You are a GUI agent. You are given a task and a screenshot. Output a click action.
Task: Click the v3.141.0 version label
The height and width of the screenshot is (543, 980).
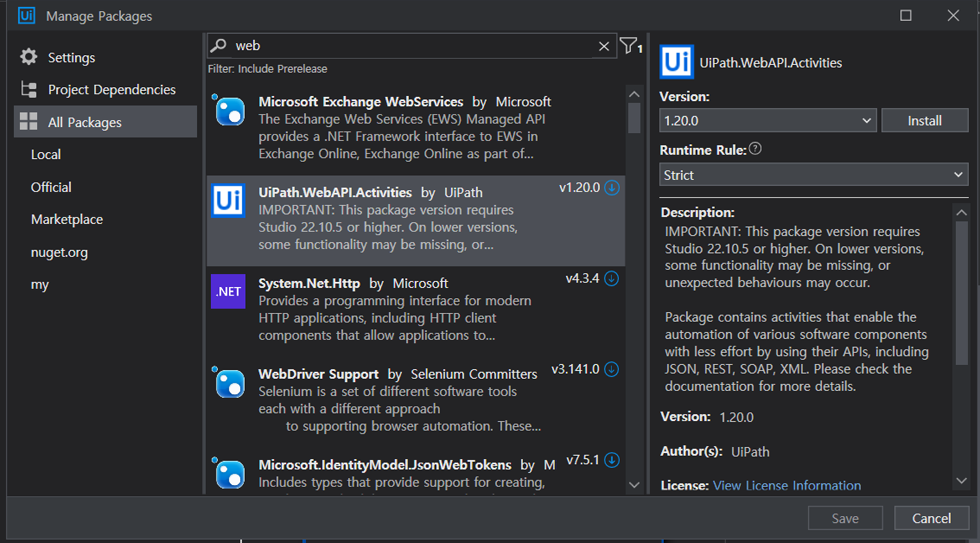pyautogui.click(x=576, y=369)
